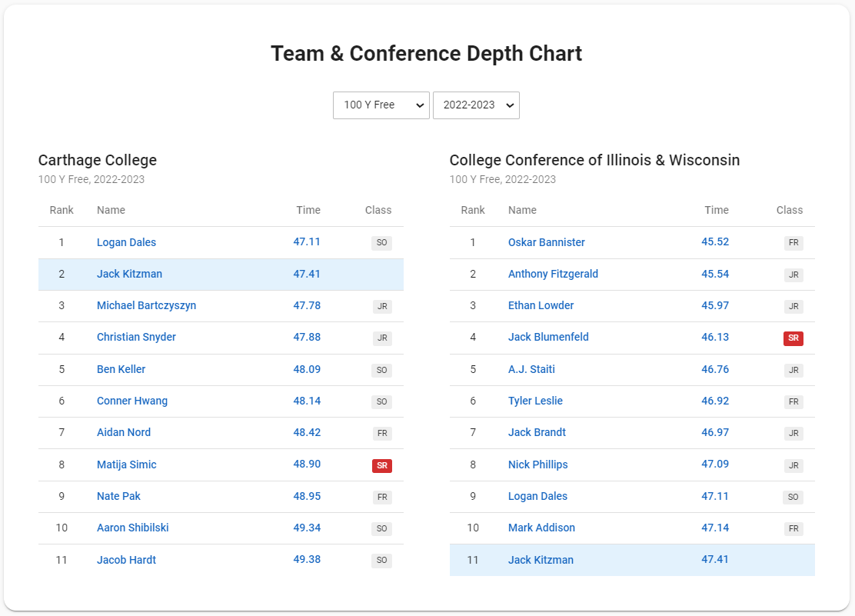Open A.J. Staiti's profile link
Screen dimensions: 855x616
(x=531, y=369)
